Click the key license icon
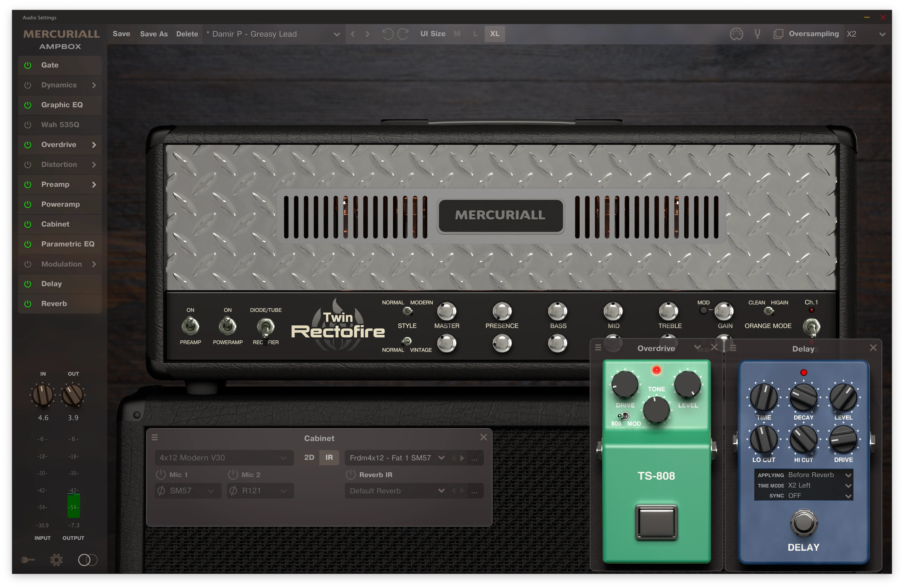This screenshot has width=904, height=588. (28, 559)
